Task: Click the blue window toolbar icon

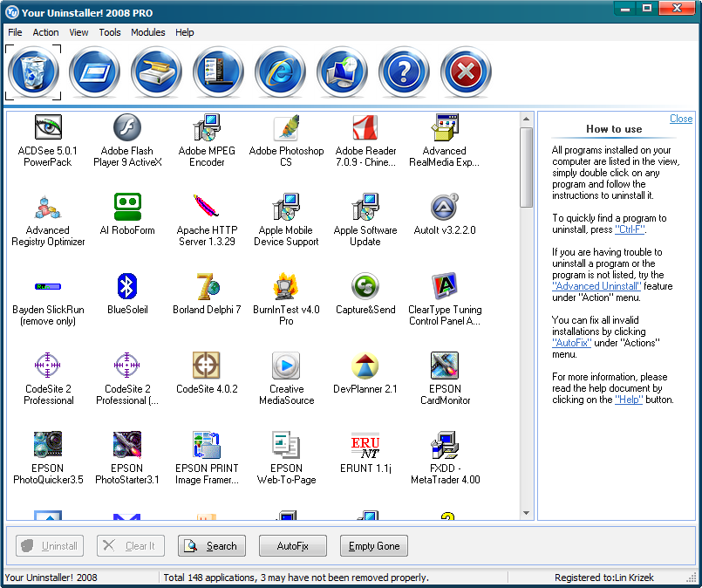Action: [x=94, y=72]
